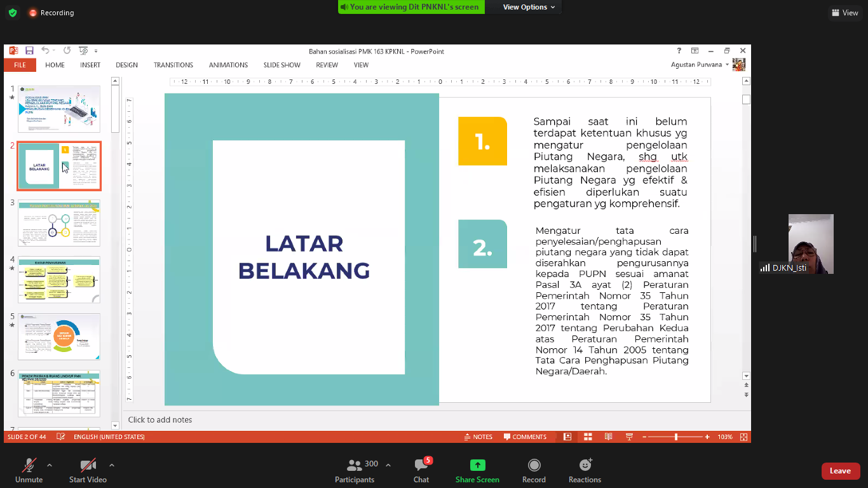868x488 pixels.
Task: Click the green Share Screen icon
Action: tap(477, 465)
